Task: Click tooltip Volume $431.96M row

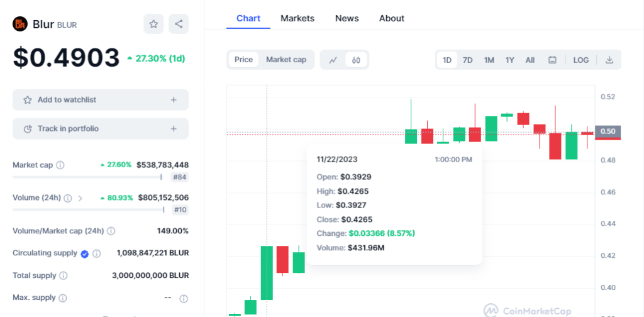Action: click(x=350, y=248)
